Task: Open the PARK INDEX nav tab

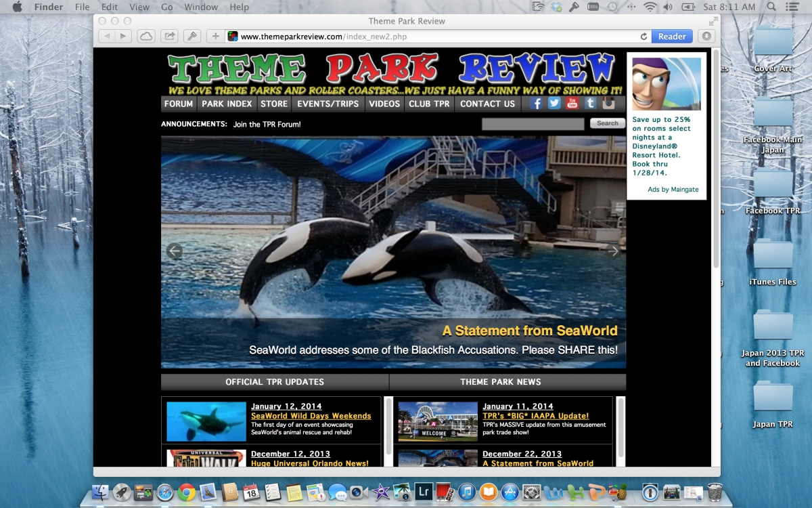Action: click(x=227, y=104)
